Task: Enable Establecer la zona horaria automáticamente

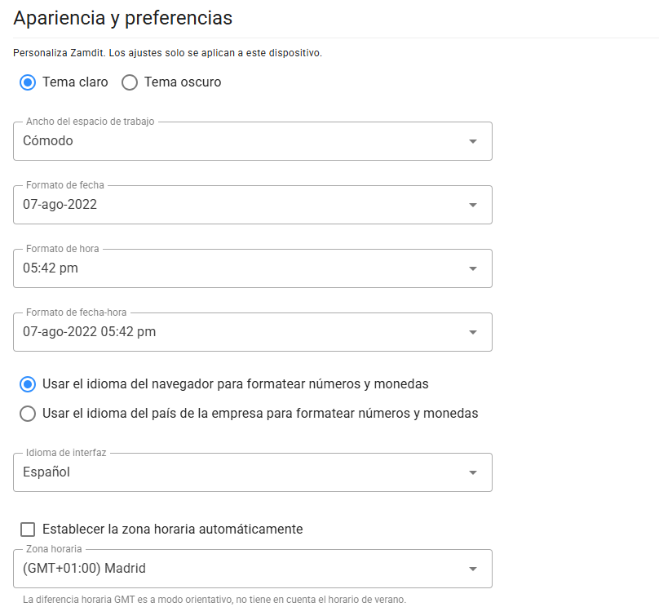Action: coord(27,530)
